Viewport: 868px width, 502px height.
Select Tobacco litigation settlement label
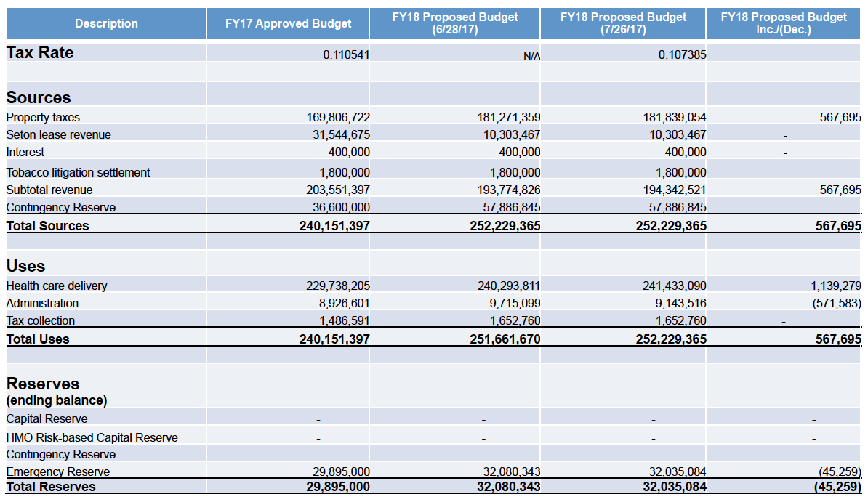click(x=78, y=173)
